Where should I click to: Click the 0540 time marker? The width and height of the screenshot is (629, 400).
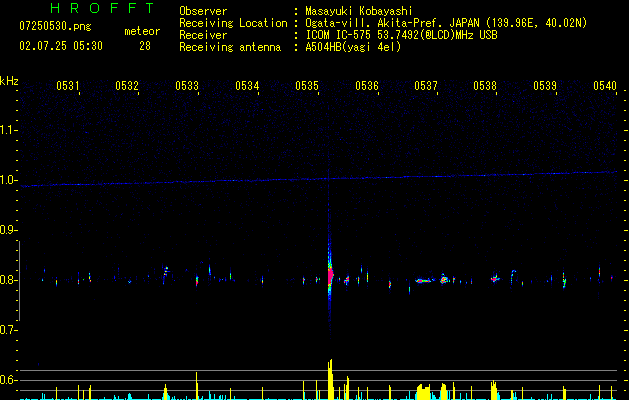[x=605, y=85]
